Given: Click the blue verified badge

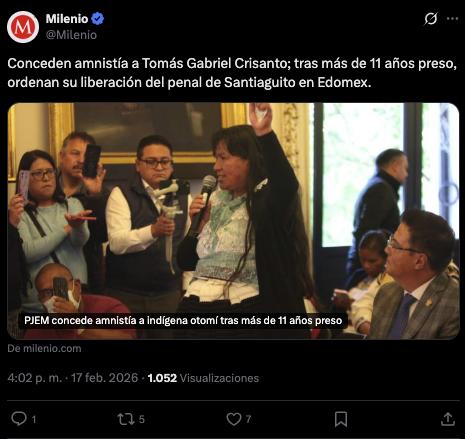Looking at the screenshot, I should (x=98, y=19).
